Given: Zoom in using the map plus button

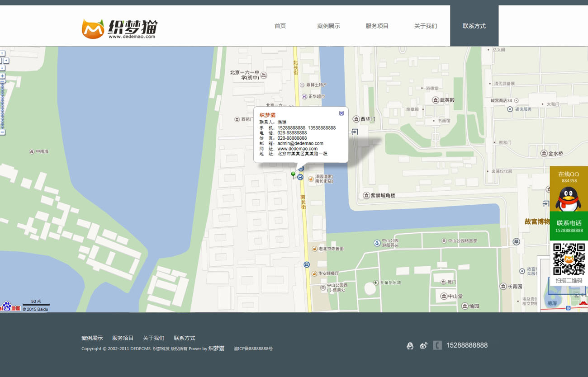Looking at the screenshot, I should 2,76.
